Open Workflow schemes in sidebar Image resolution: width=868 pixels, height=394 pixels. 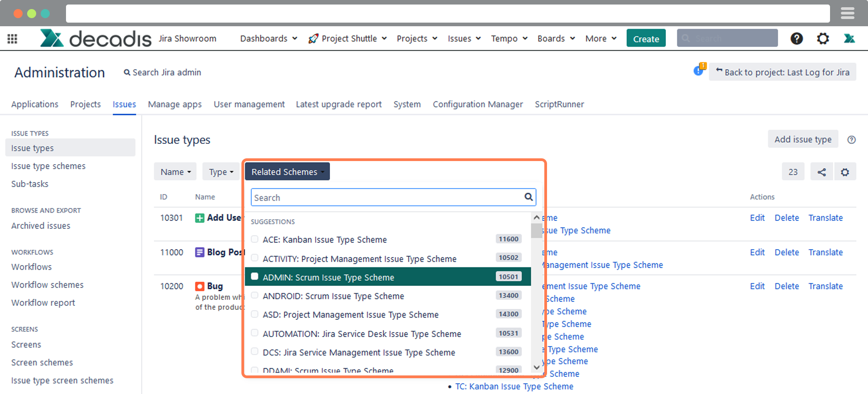47,285
